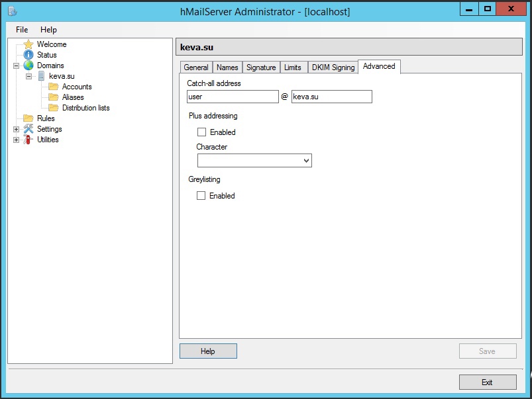Select Utilities label in the tree

point(48,140)
